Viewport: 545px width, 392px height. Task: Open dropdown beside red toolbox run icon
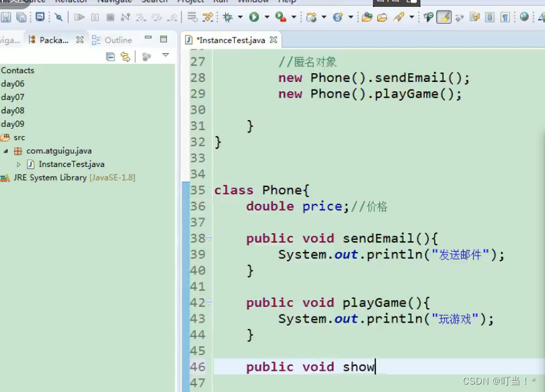pyautogui.click(x=294, y=17)
